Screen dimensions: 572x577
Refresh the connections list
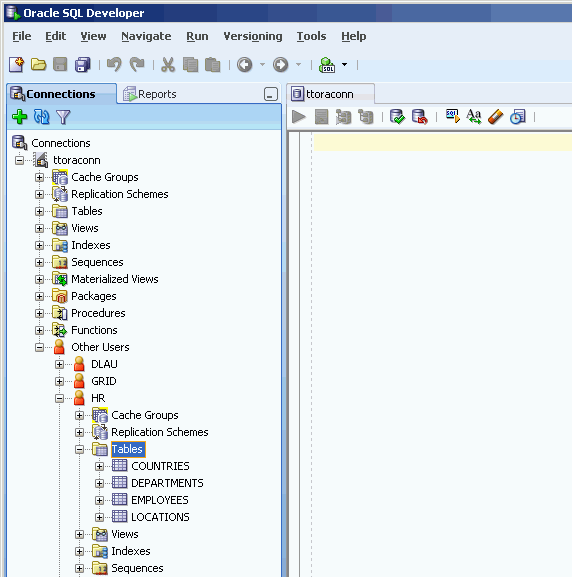click(x=42, y=117)
